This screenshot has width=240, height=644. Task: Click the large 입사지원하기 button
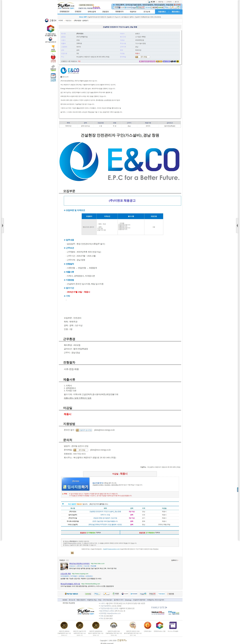point(75,484)
